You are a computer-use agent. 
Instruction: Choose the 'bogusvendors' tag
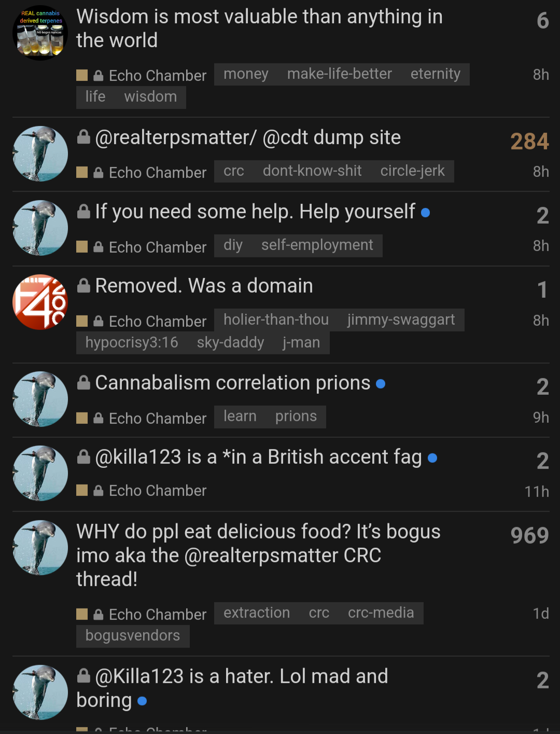[133, 636]
